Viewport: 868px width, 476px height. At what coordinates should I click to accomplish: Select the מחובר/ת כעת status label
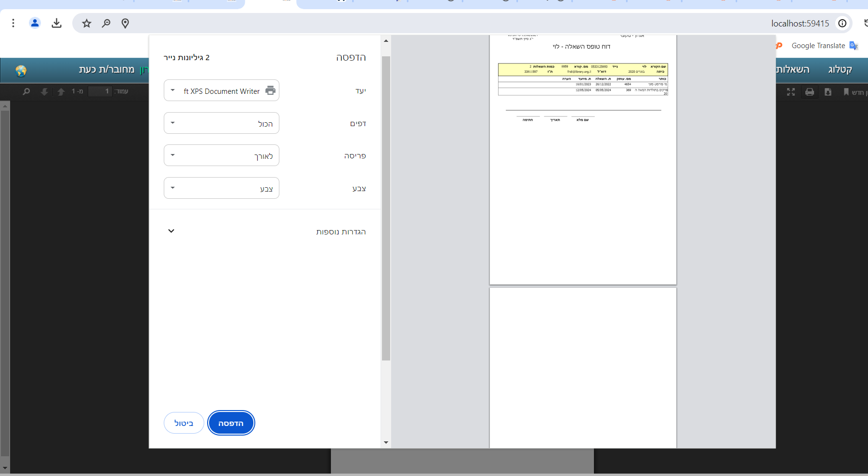106,69
